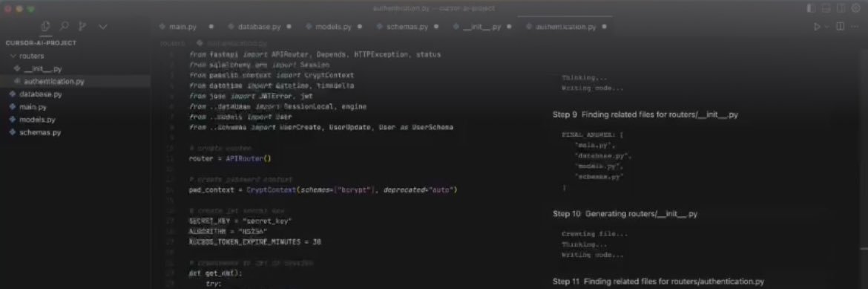Viewport: 868px width, 289px height.
Task: Toggle the bottom panel layout icon
Action: click(x=826, y=8)
